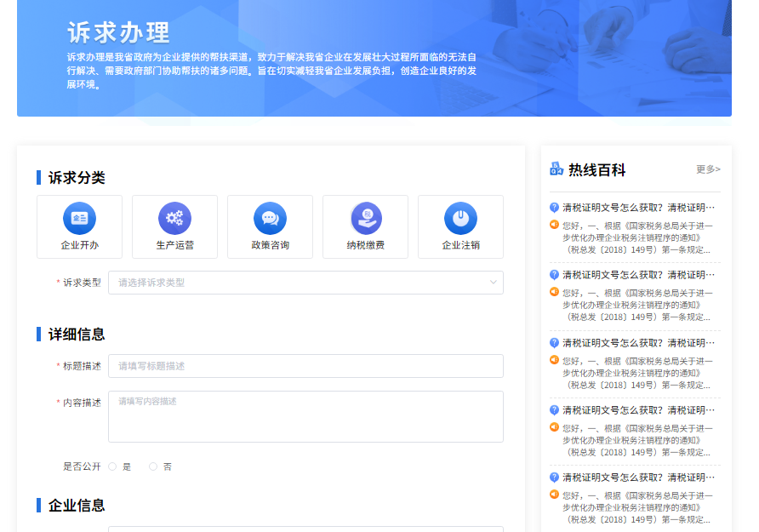Viewport: 759px width, 532px height.
Task: Click the 热线百科 header icon
Action: (556, 169)
